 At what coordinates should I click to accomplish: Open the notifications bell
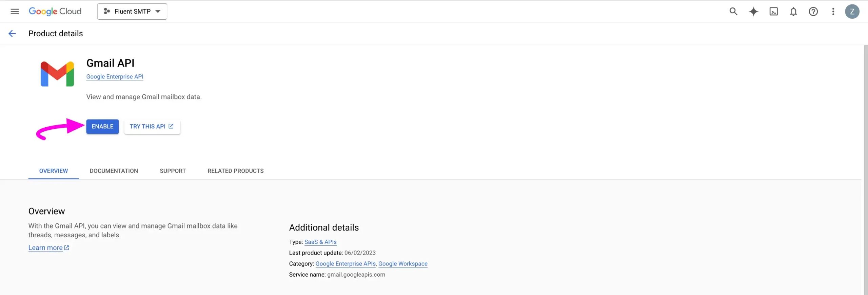point(793,12)
